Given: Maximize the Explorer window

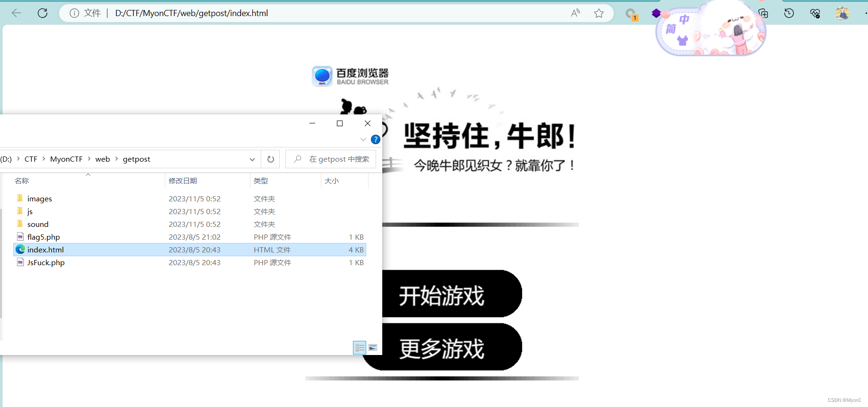Looking at the screenshot, I should [x=340, y=123].
